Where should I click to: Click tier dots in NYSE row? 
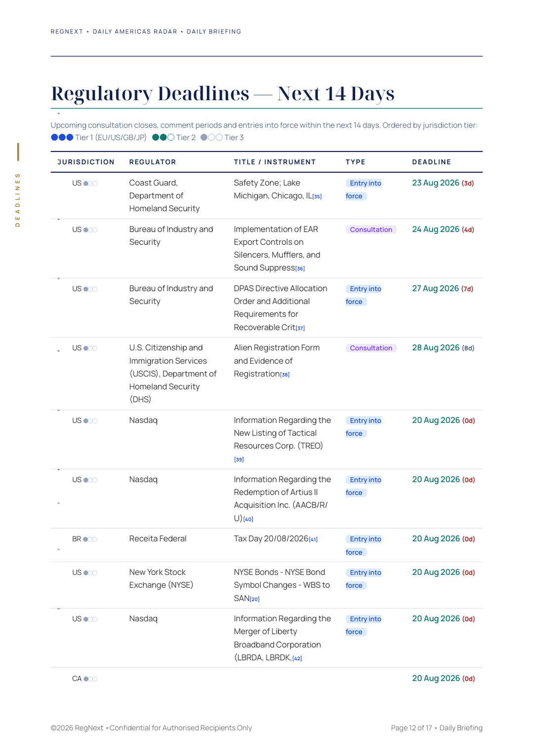(90, 573)
